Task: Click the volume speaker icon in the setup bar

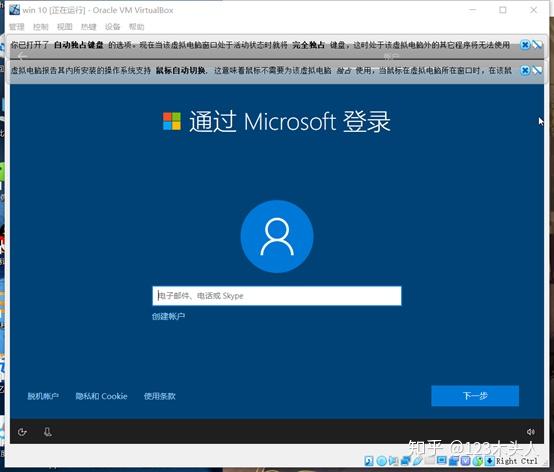Action: [x=531, y=432]
